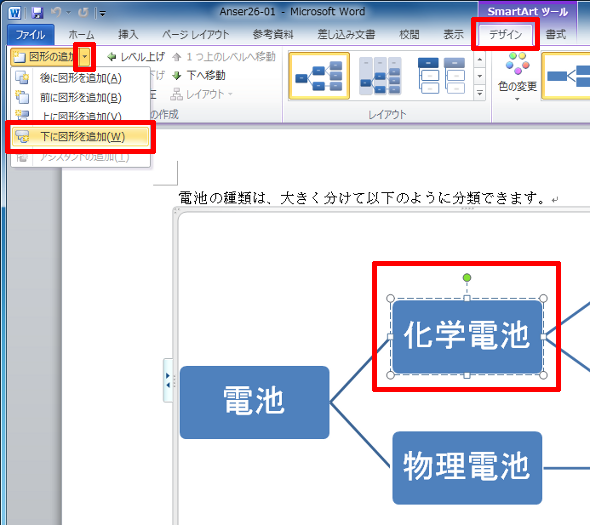590x525 pixels.
Task: Choose the second layout thumbnail in gallery
Action: click(380, 76)
